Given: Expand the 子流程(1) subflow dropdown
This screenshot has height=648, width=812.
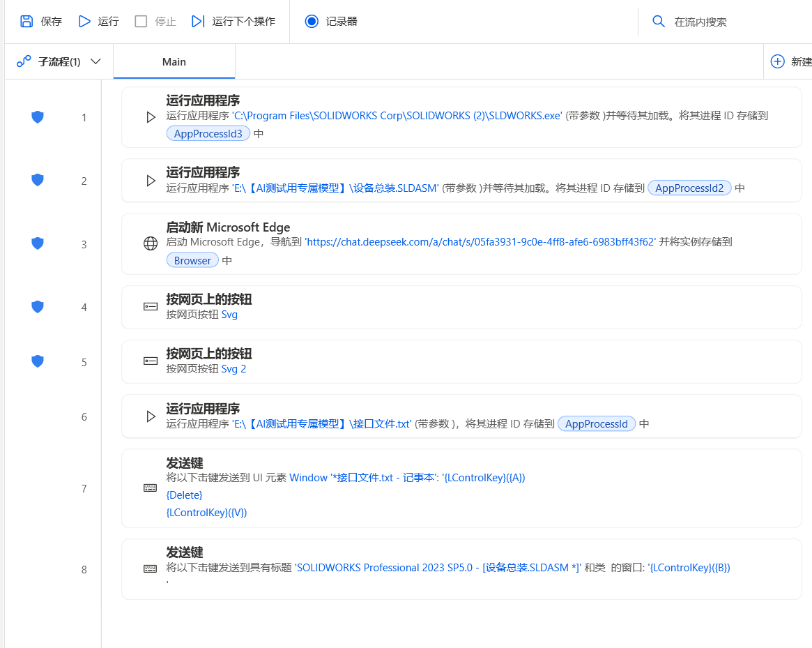Looking at the screenshot, I should pyautogui.click(x=95, y=61).
